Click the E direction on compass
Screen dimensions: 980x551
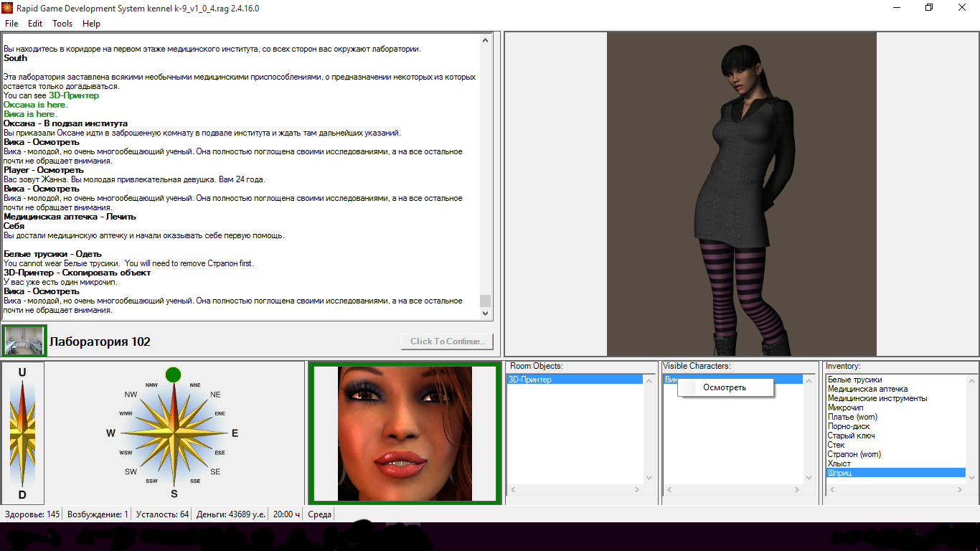[x=235, y=433]
